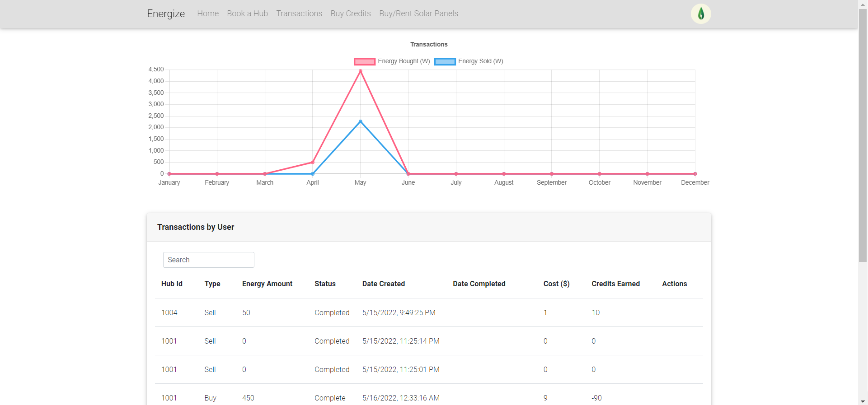Click date 5/15/2022, 11:25:01 PM
868x405 pixels.
pyautogui.click(x=401, y=369)
